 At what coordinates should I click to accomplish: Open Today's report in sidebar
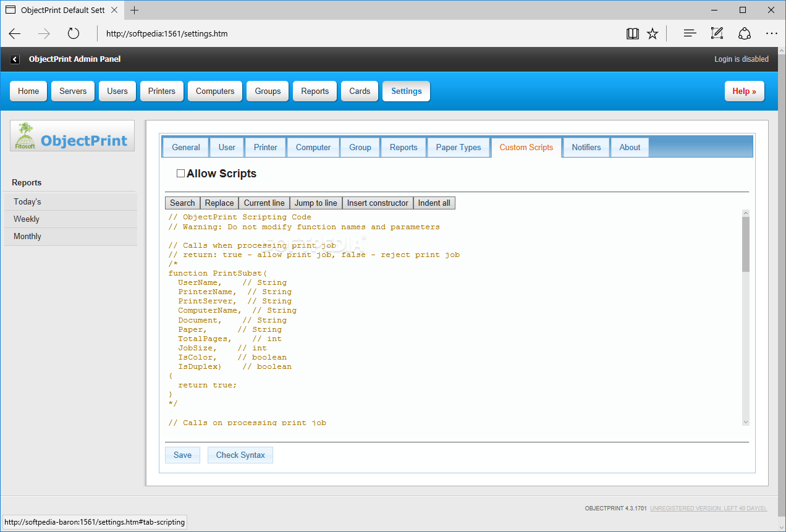(70, 201)
